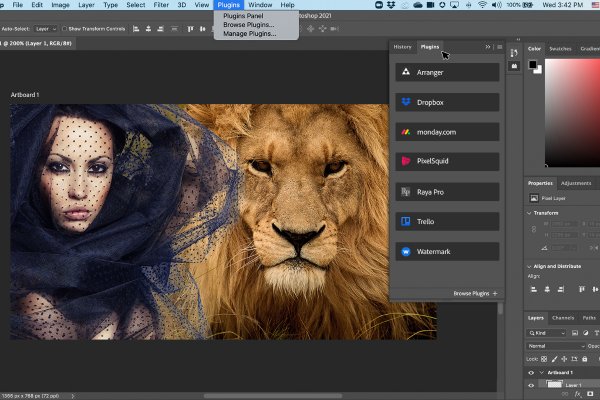Toggle lock all padlock icon
Screen dimensions: 600x400
(x=585, y=359)
